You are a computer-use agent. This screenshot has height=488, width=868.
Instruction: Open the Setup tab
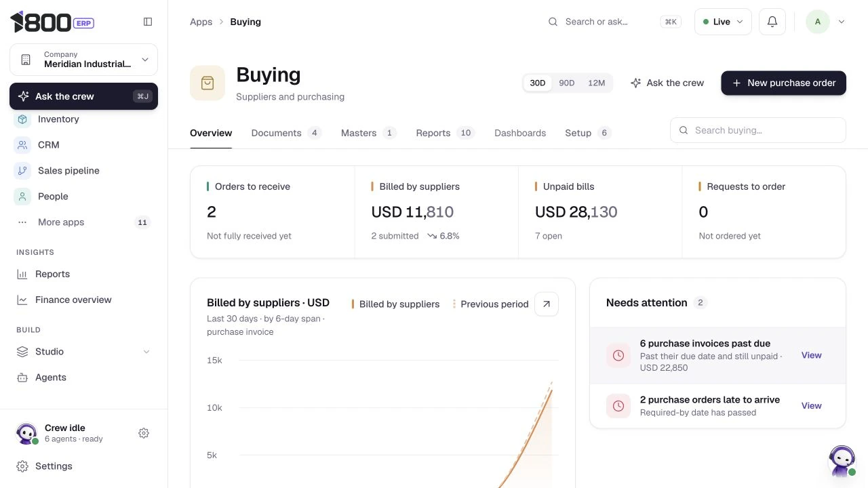point(589,133)
